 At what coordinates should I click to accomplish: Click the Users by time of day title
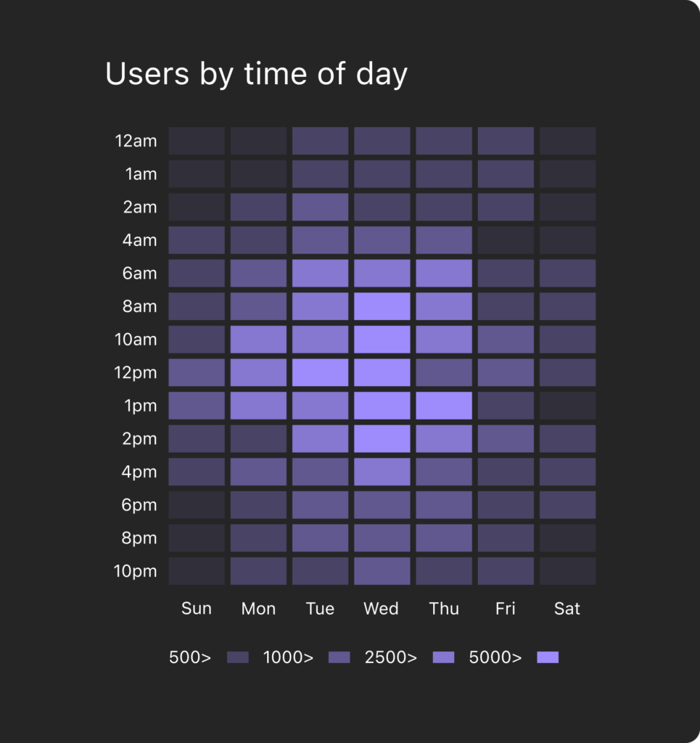(256, 74)
